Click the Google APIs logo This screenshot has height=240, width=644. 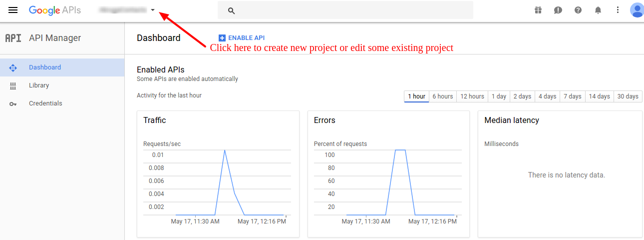pyautogui.click(x=54, y=10)
